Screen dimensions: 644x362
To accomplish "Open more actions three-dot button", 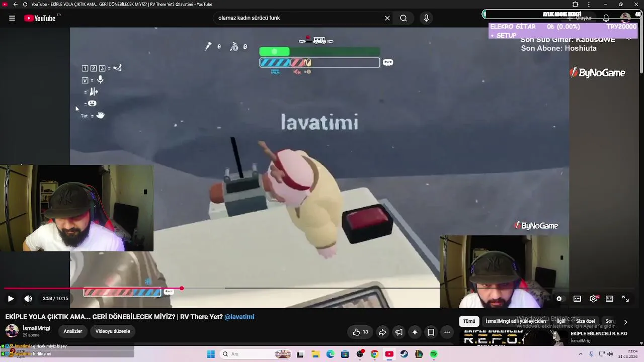I will [447, 332].
